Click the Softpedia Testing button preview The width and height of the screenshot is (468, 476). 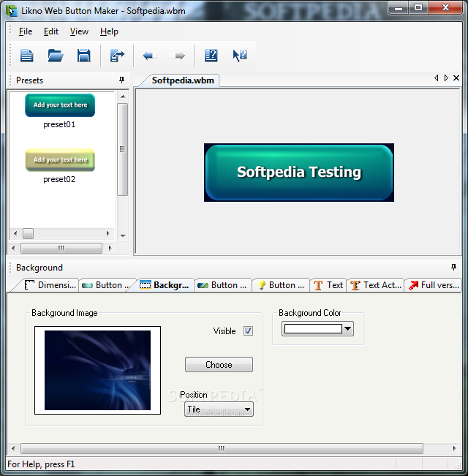(x=299, y=173)
